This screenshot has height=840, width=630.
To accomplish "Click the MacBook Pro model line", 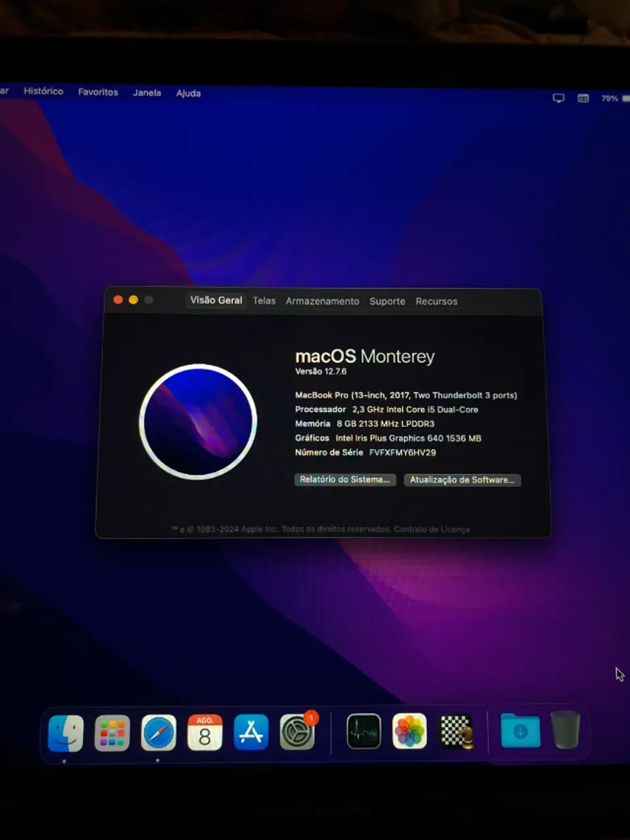I will 406,395.
